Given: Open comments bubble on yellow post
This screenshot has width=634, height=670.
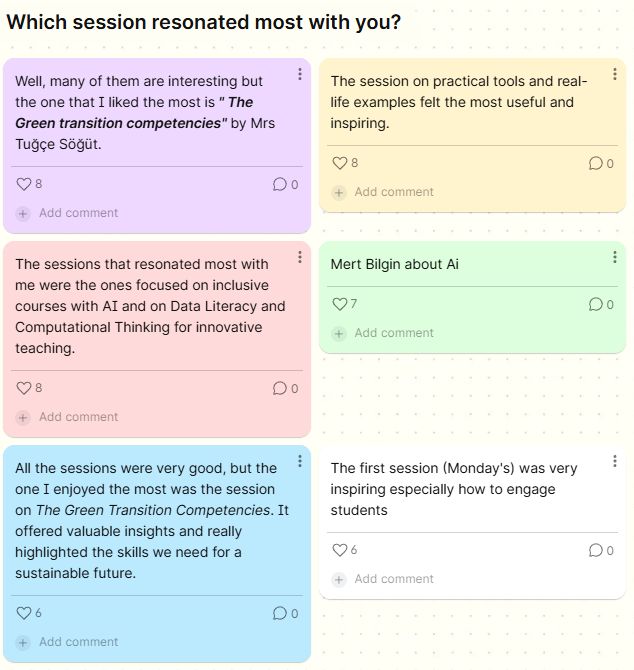Looking at the screenshot, I should pyautogui.click(x=595, y=163).
